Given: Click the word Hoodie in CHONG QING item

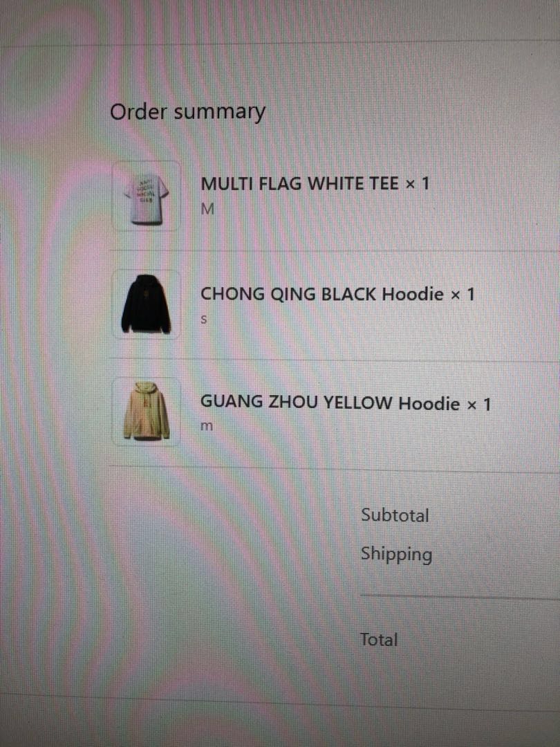Looking at the screenshot, I should click(x=413, y=294).
